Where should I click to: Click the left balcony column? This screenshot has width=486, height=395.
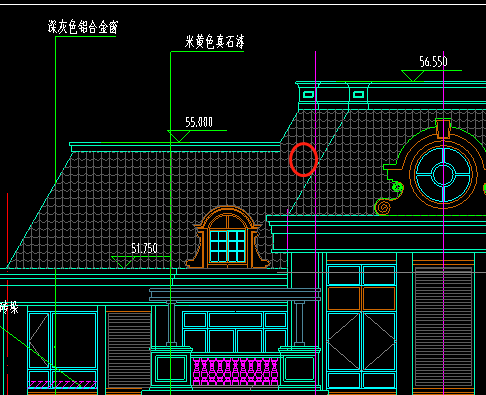click(171, 324)
